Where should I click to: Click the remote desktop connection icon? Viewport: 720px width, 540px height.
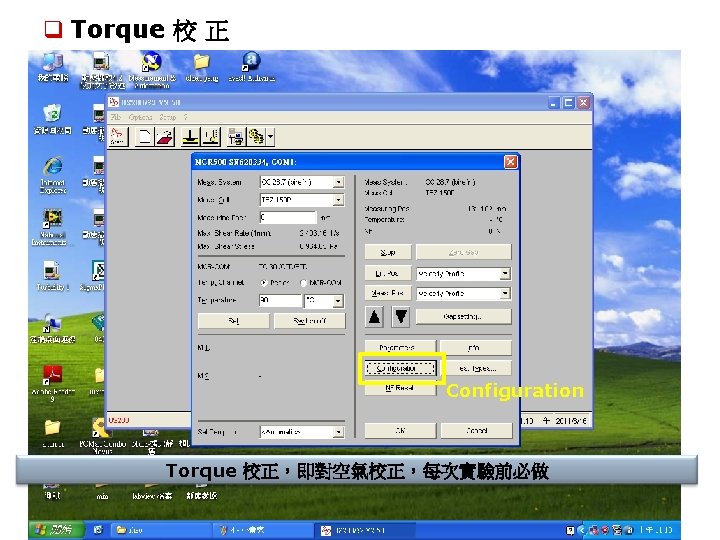click(53, 329)
